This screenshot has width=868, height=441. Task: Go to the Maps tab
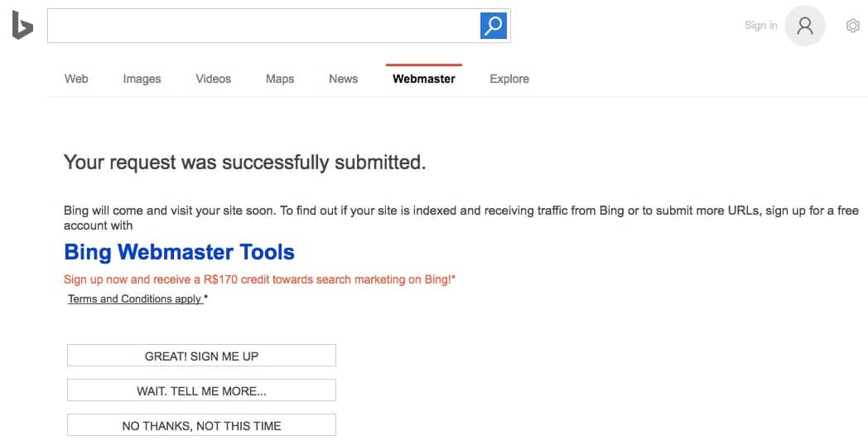click(280, 79)
